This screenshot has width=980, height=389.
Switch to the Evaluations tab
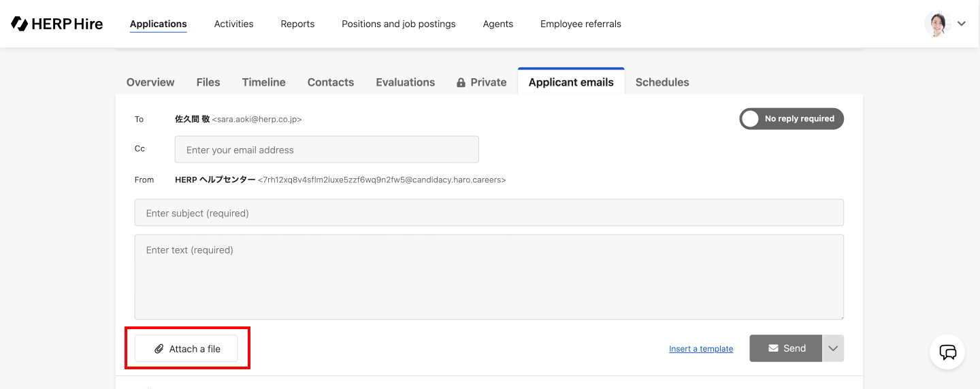tap(405, 82)
